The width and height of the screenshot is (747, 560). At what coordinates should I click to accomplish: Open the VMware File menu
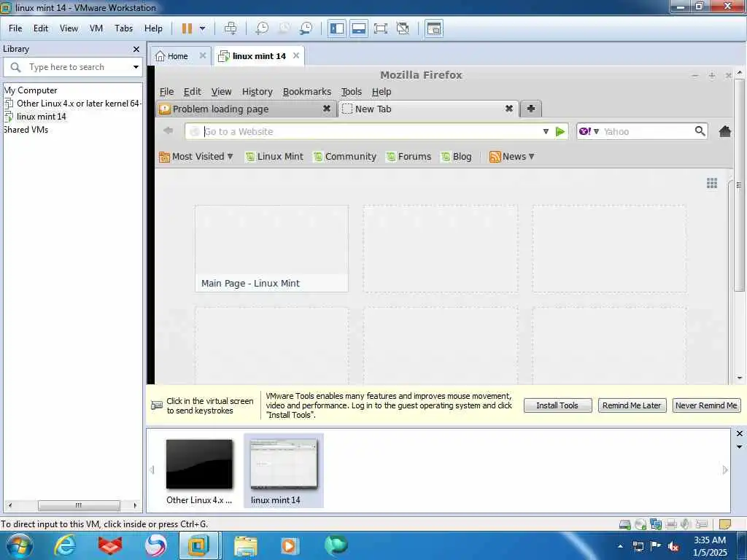coord(15,28)
